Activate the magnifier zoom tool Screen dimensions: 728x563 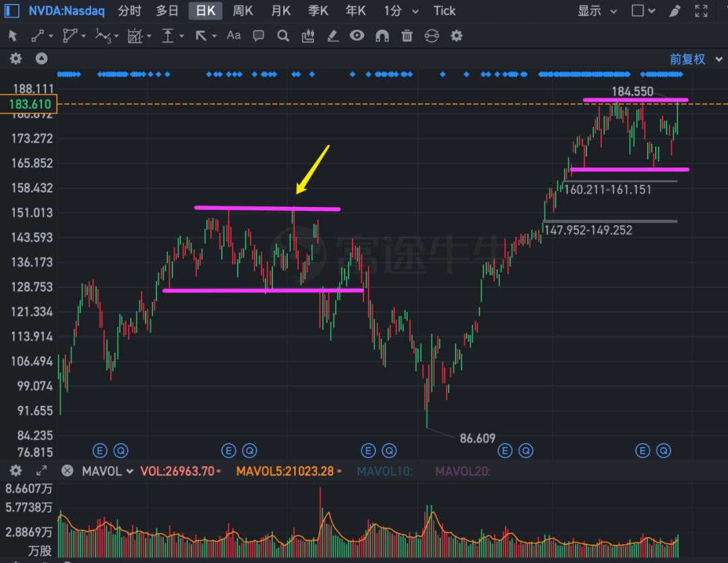(282, 35)
